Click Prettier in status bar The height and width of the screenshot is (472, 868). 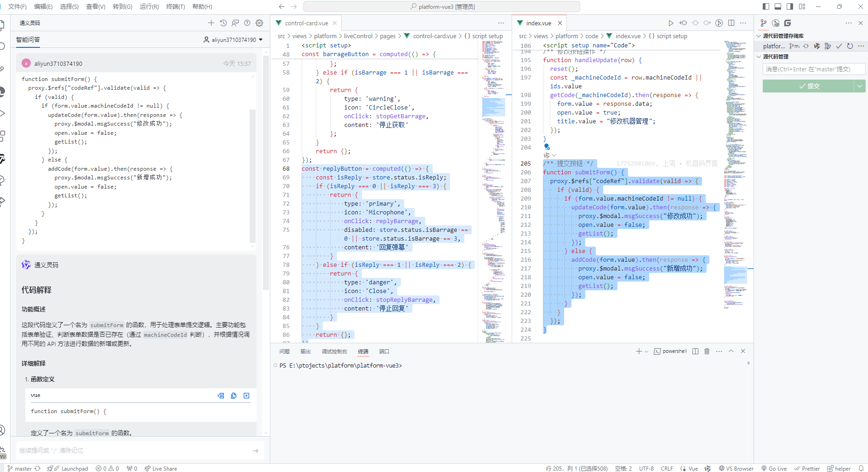click(x=807, y=468)
